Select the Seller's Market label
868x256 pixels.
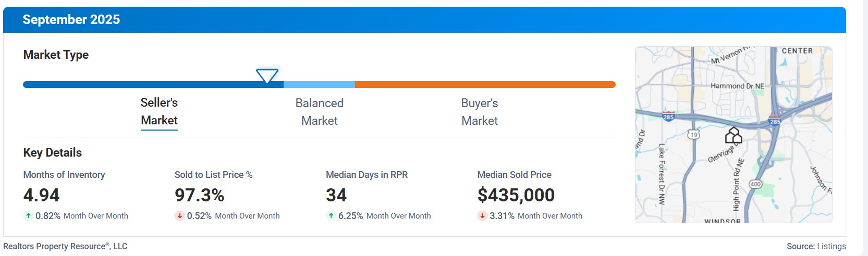point(159,111)
